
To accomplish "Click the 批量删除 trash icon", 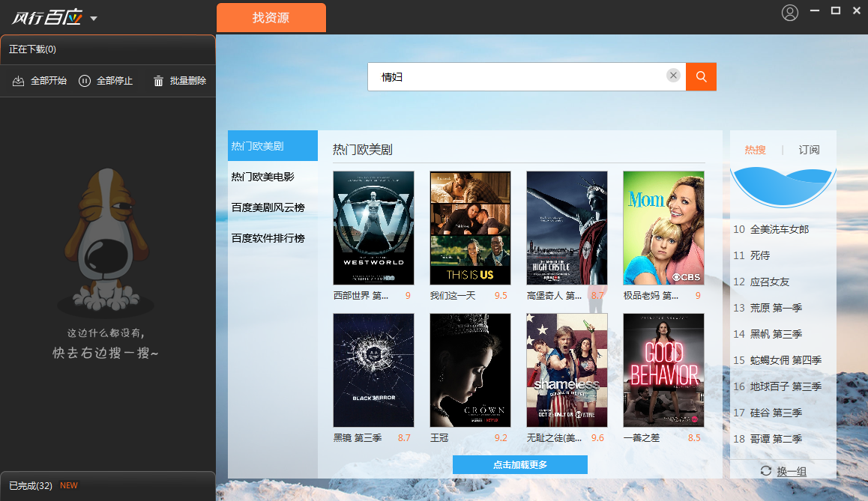I will (158, 81).
